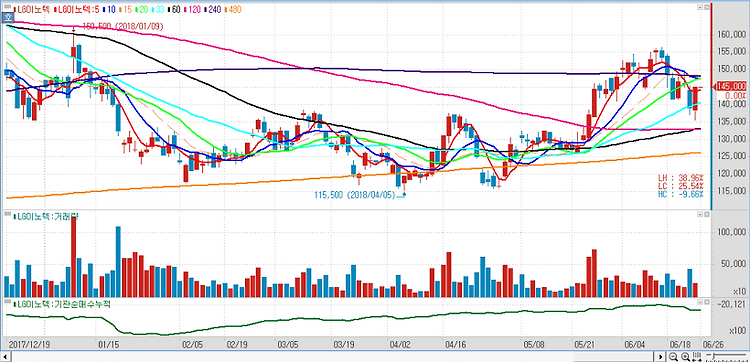This screenshot has width=750, height=362.
Task: Click the LC : 25.54% value
Action: point(681,186)
